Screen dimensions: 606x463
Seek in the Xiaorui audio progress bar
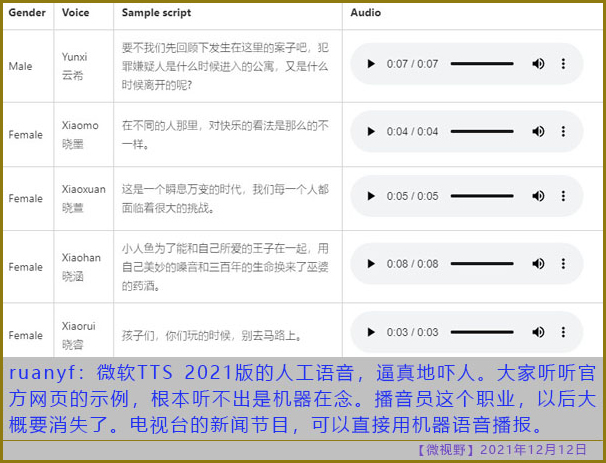click(482, 332)
